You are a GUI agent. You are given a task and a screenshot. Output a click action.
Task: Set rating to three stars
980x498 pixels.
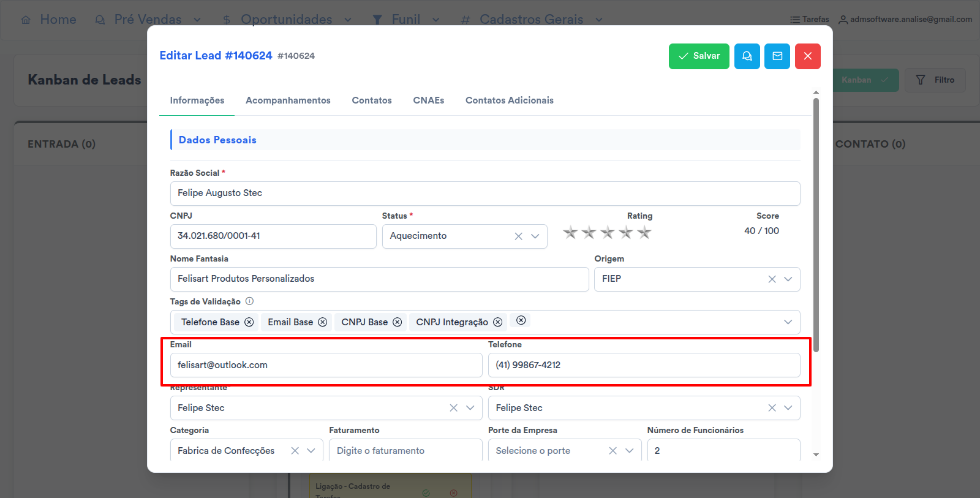tap(607, 233)
